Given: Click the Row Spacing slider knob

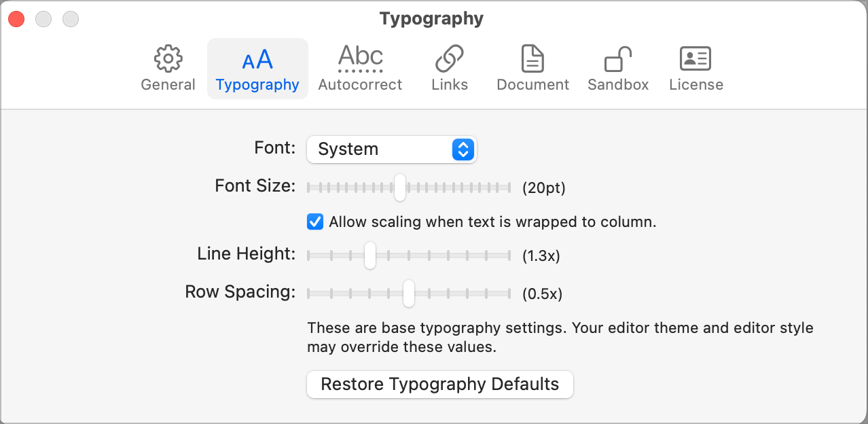Looking at the screenshot, I should coord(408,294).
